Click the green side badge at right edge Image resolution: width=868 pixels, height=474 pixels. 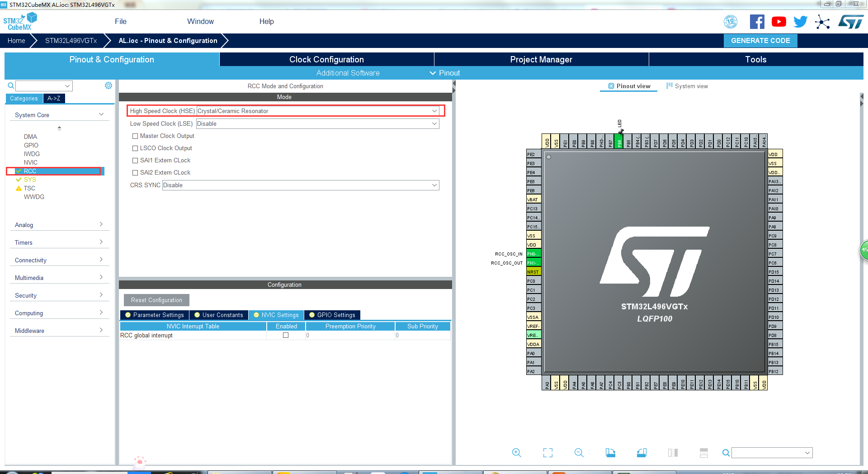click(864, 250)
